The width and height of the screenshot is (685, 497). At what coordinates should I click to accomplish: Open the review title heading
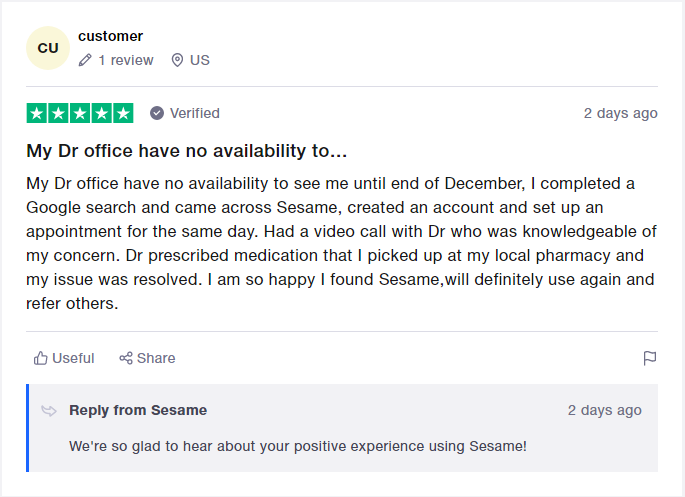187,151
